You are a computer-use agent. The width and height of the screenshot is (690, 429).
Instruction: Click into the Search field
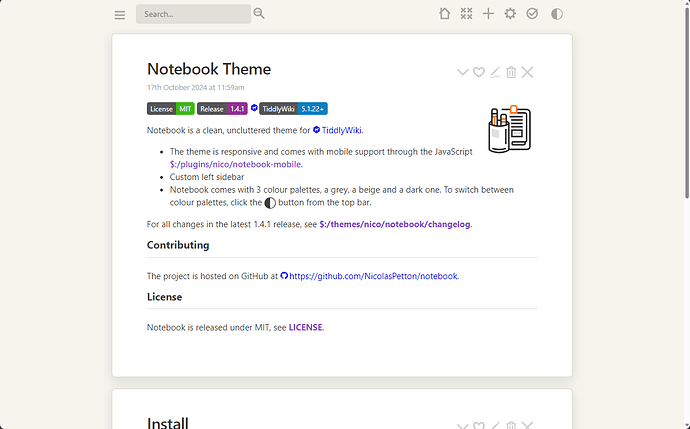click(x=193, y=14)
